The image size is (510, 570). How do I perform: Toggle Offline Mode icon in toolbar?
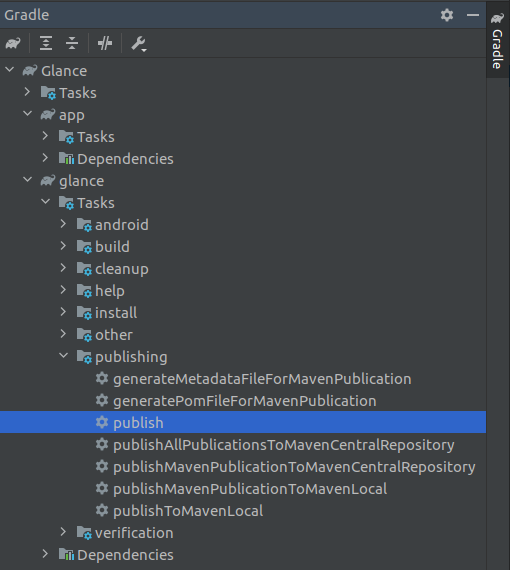click(105, 44)
